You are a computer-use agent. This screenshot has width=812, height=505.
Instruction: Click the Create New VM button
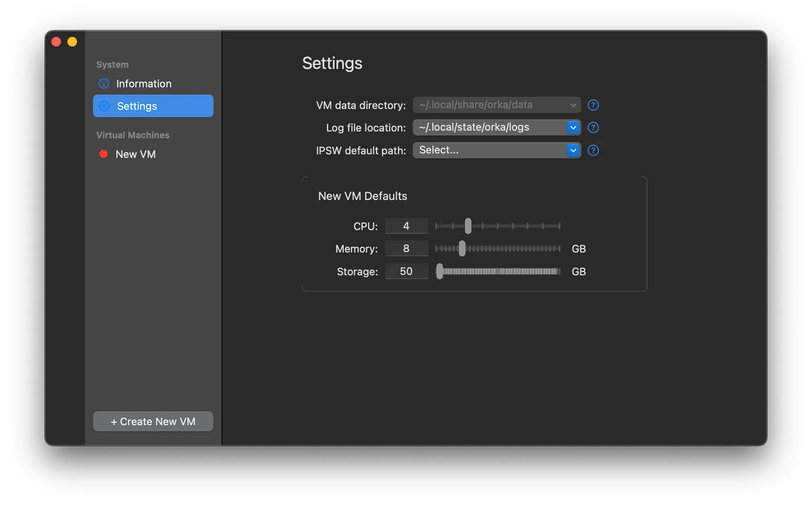[153, 420]
